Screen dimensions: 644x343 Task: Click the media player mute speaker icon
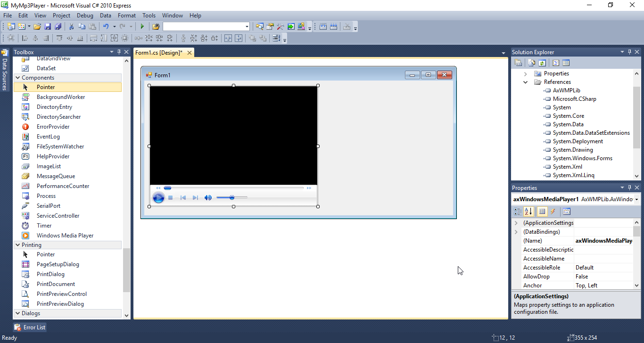click(208, 198)
